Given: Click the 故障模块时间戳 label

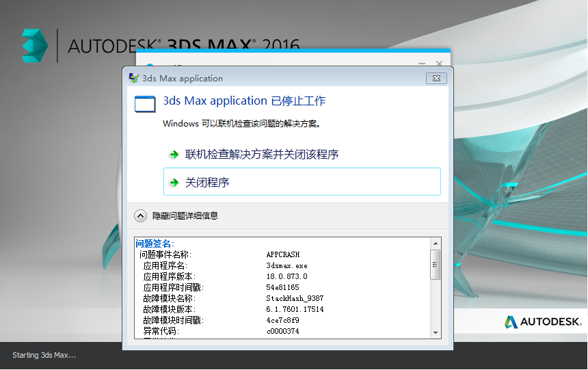Looking at the screenshot, I should pos(174,320).
